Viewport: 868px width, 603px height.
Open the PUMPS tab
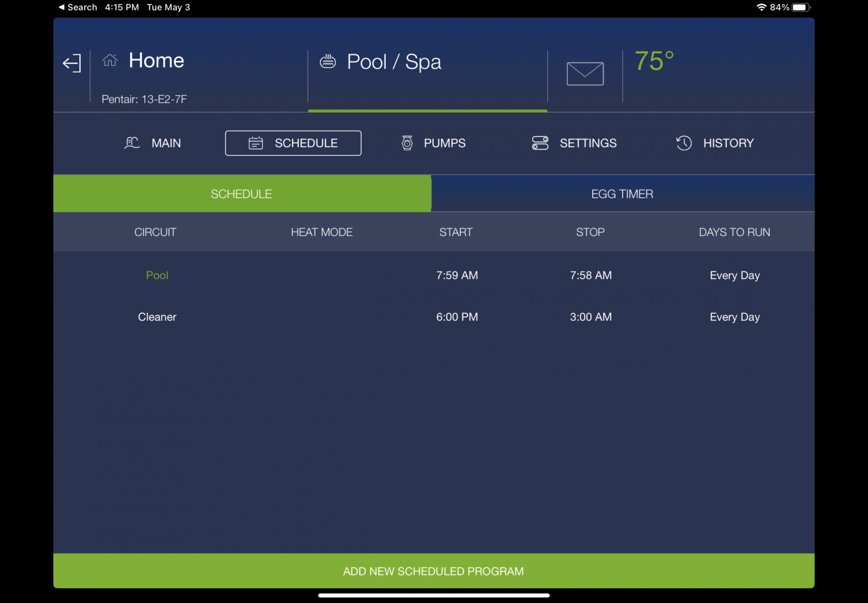coord(433,143)
